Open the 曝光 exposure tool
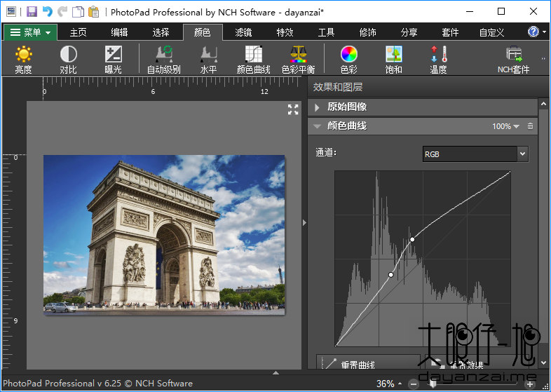551x392 pixels. coord(113,60)
